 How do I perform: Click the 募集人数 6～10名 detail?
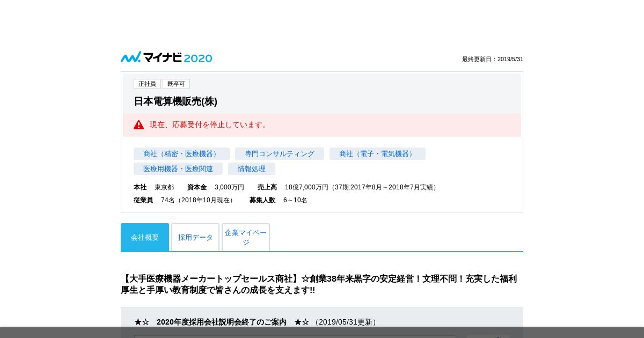pos(279,200)
